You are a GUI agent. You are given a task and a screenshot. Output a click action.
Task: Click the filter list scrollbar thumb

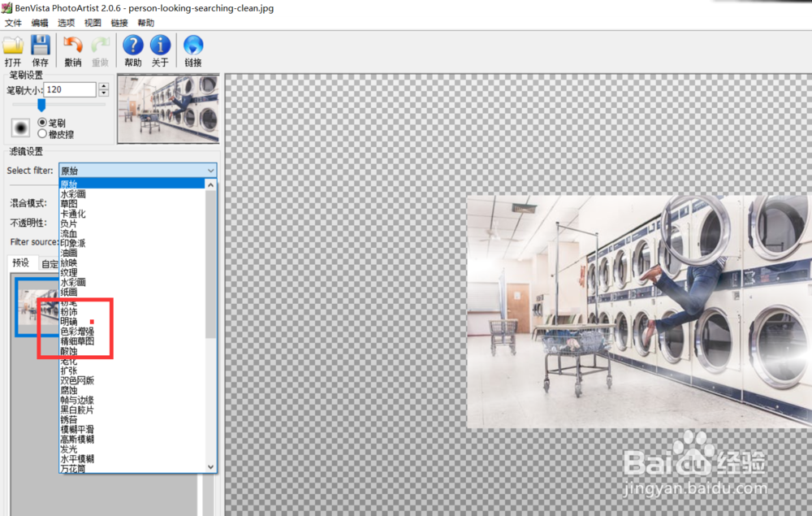[211, 264]
